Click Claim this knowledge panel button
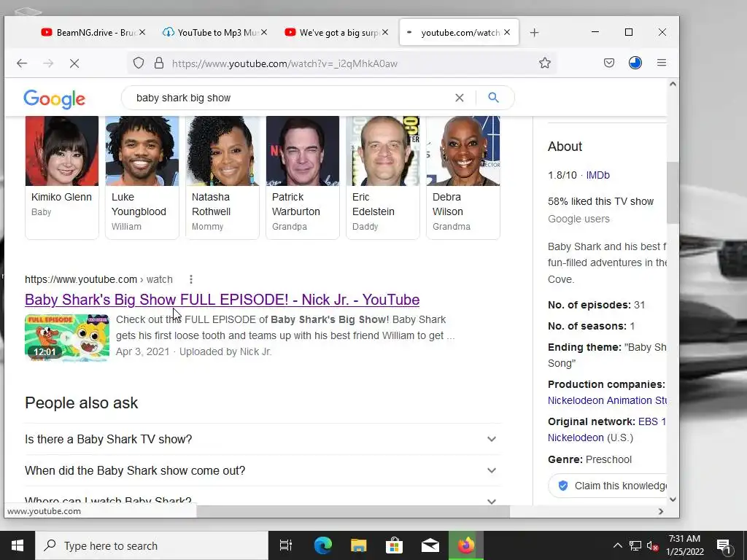 pos(608,486)
